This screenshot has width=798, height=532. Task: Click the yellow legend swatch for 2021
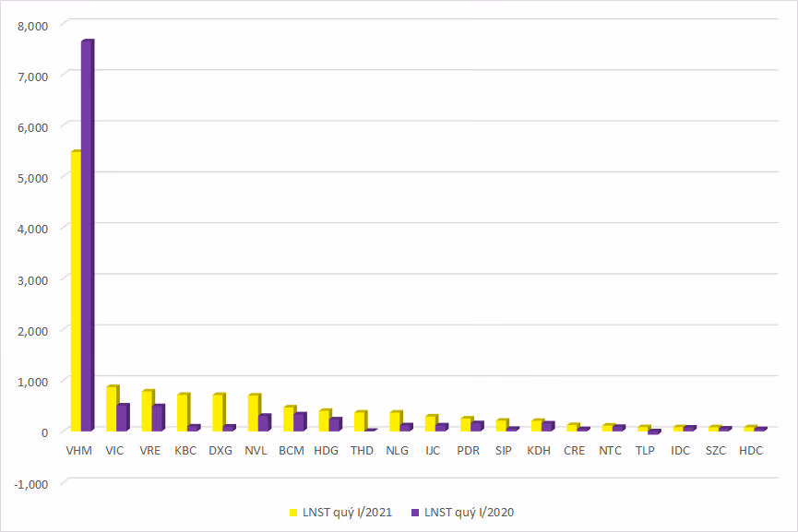pyautogui.click(x=293, y=512)
